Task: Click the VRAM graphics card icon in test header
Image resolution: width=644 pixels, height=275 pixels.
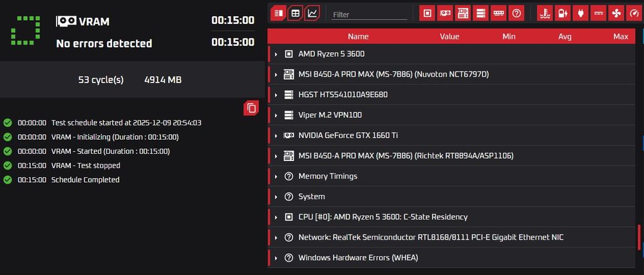Action: 66,21
